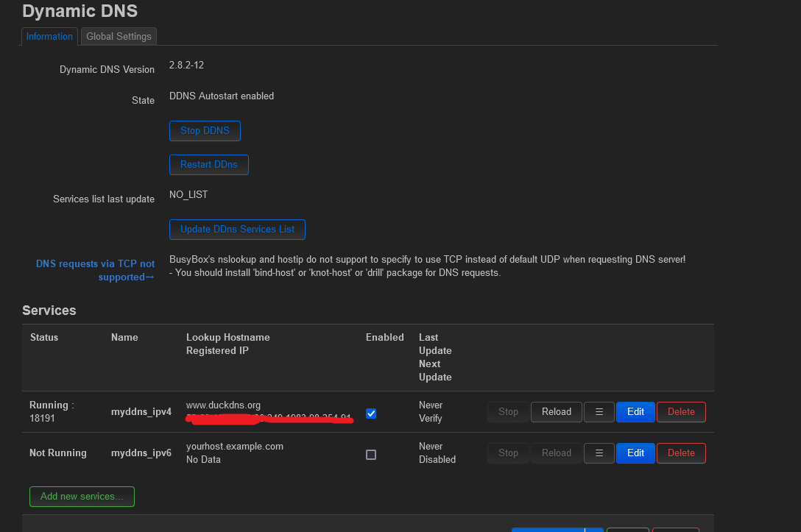Select the www.duckdns.org hostname text
Image resolution: width=801 pixels, height=532 pixels.
click(223, 405)
